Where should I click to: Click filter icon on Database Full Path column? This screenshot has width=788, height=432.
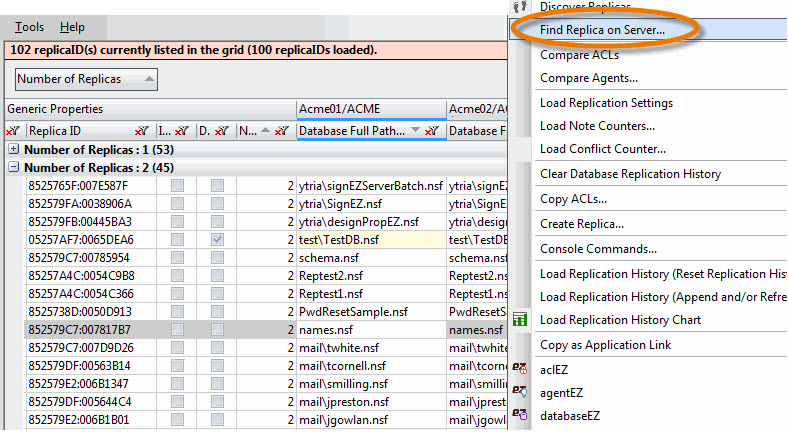point(431,131)
